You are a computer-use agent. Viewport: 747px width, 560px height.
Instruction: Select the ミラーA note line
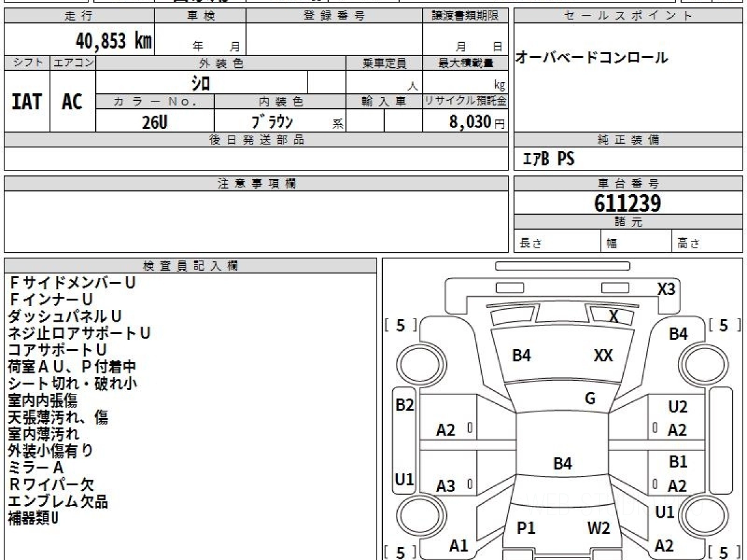click(36, 468)
